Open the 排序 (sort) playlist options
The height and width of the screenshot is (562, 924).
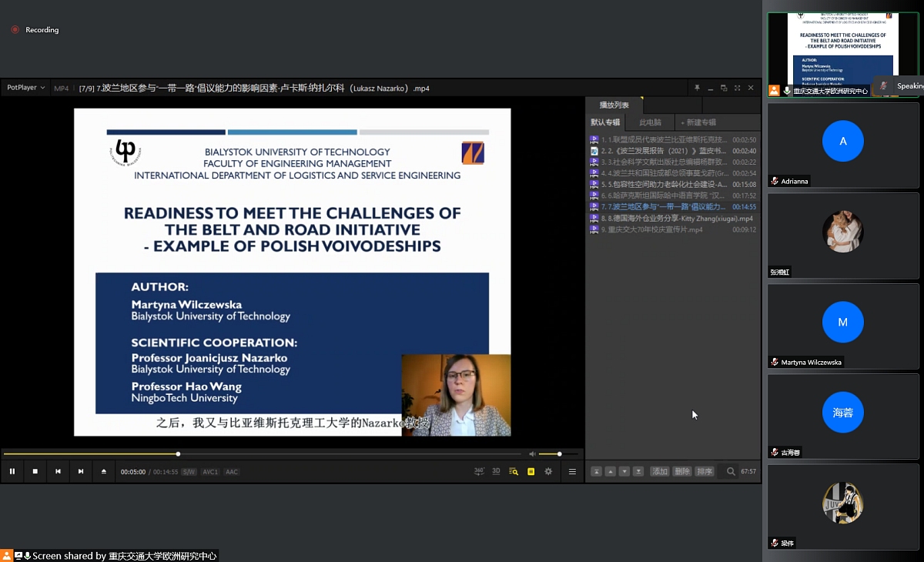point(705,471)
